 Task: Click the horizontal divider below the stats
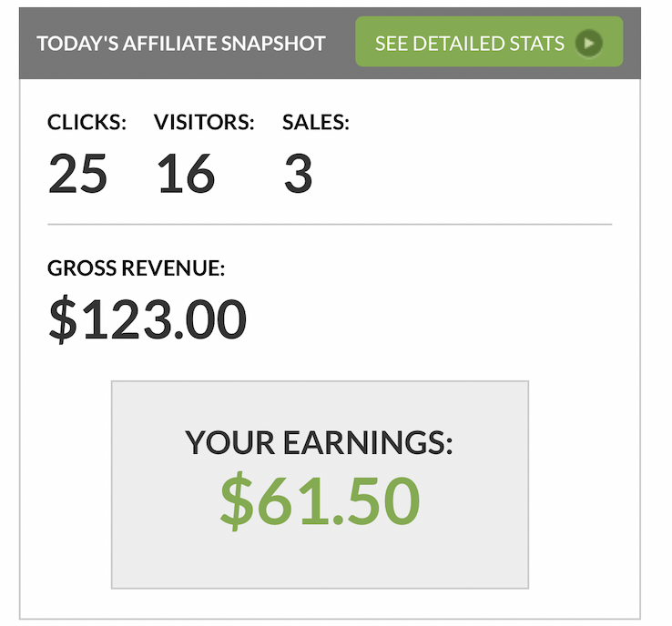[329, 224]
